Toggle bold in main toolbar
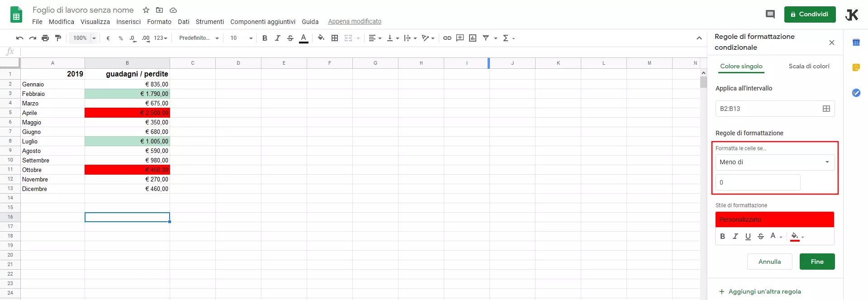 (x=265, y=38)
